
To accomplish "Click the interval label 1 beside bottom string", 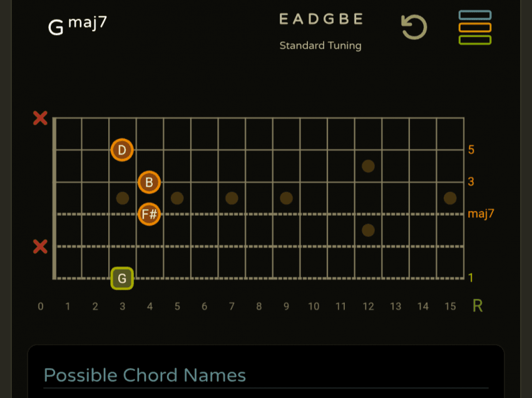I will click(x=471, y=278).
